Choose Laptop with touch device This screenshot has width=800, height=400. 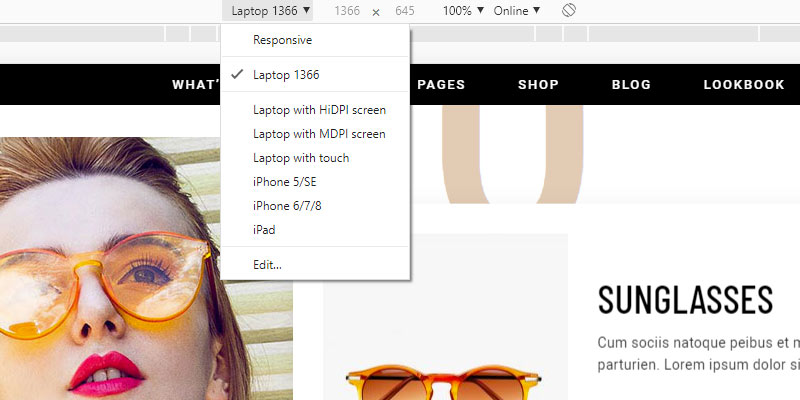pyautogui.click(x=315, y=158)
